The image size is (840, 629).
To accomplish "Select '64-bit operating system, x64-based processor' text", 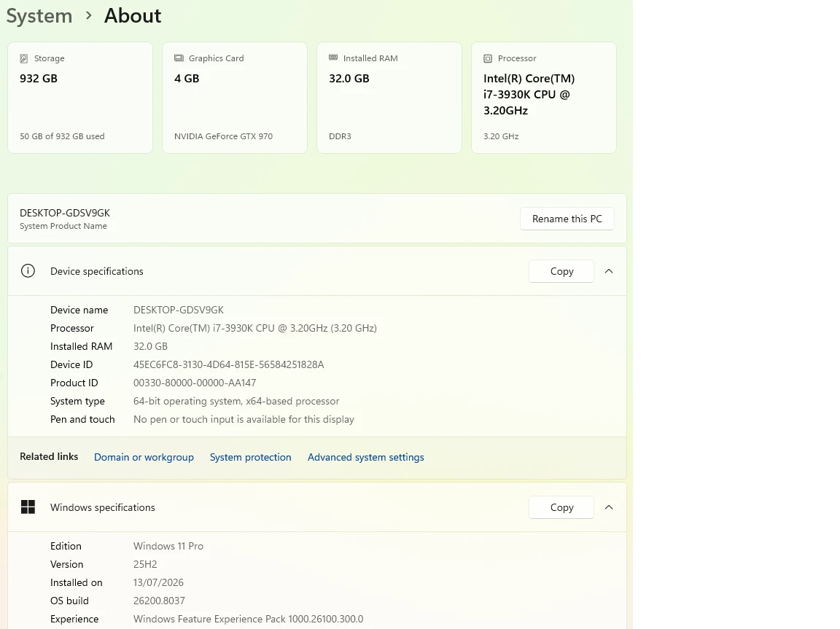I will 236,401.
